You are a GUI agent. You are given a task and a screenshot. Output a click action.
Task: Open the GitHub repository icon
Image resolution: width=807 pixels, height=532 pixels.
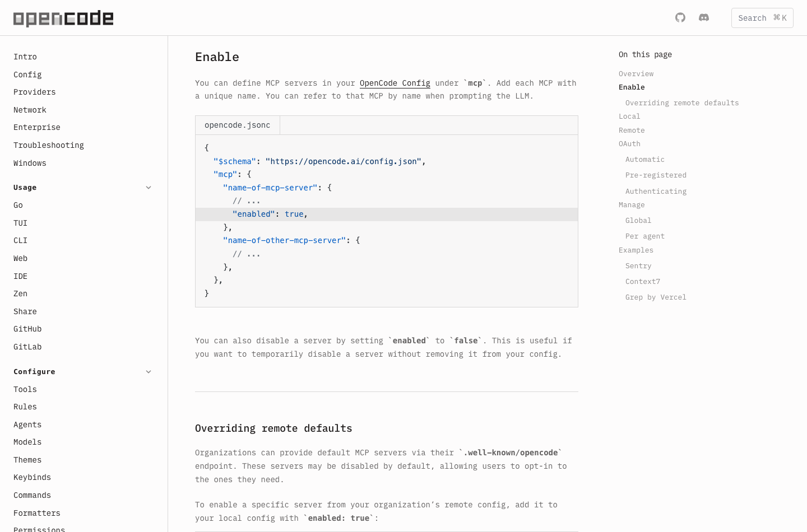[x=680, y=18]
